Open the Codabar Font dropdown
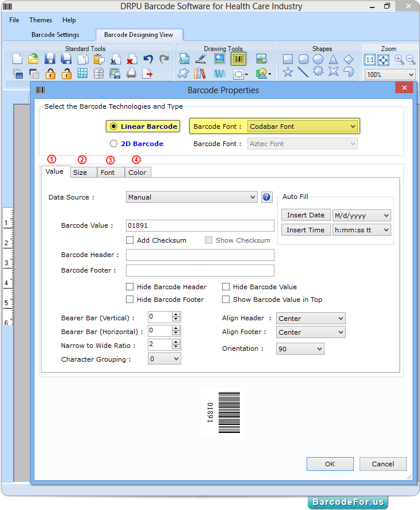Image resolution: width=420 pixels, height=510 pixels. coord(303,126)
